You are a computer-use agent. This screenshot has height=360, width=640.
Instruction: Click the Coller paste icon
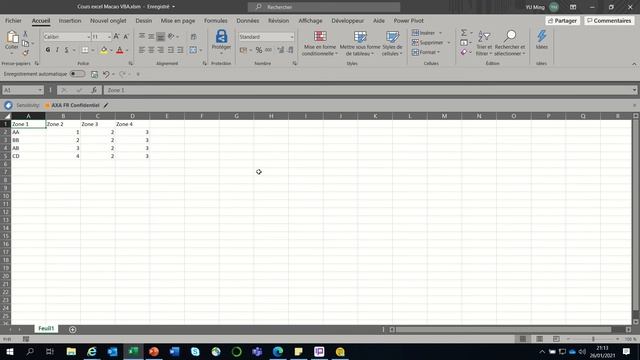click(x=12, y=38)
